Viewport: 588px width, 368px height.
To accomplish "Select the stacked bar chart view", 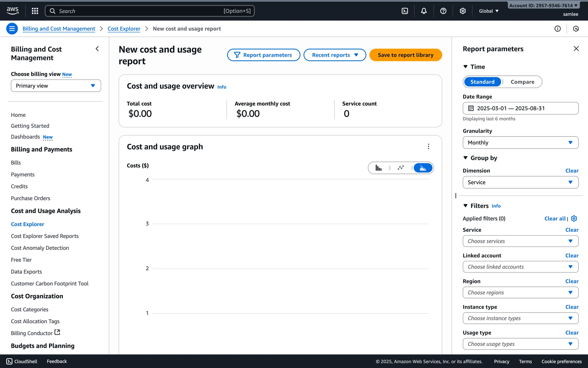I will pyautogui.click(x=423, y=168).
